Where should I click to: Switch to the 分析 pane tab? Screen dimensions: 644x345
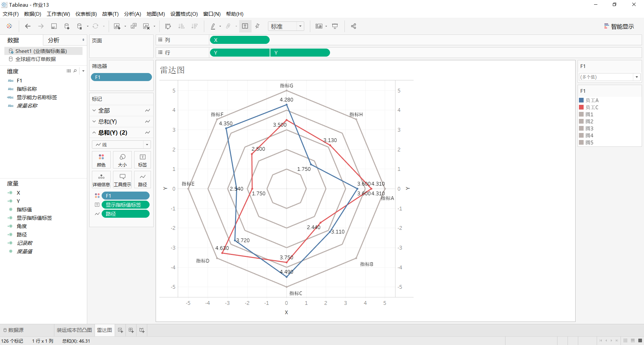tap(54, 40)
